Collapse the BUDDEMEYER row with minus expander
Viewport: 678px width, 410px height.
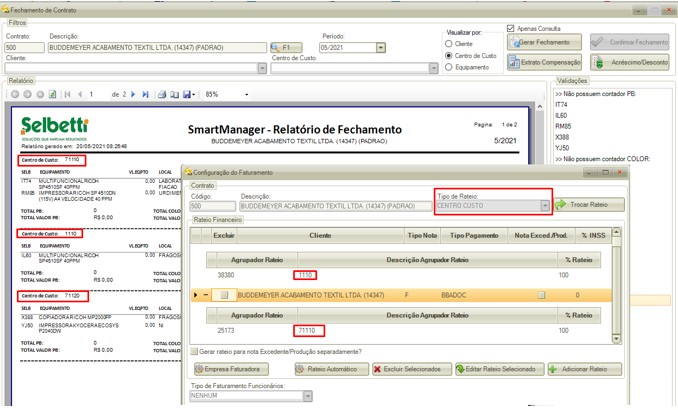206,295
